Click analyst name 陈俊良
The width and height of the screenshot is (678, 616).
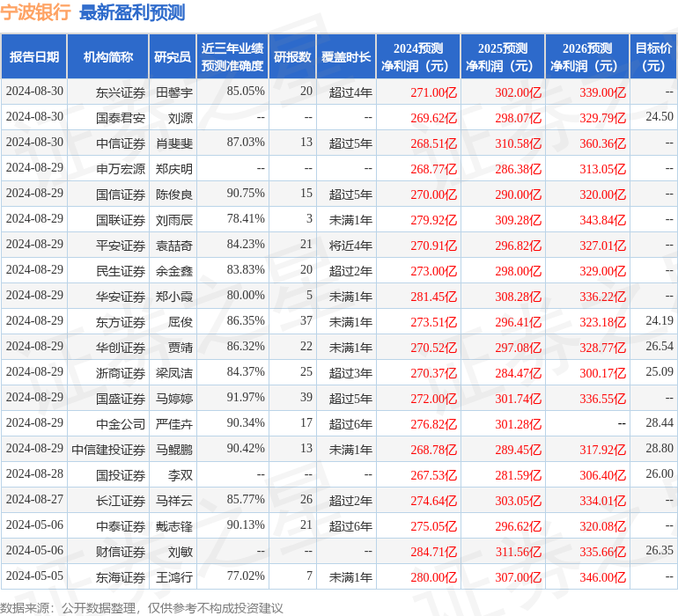point(174,194)
